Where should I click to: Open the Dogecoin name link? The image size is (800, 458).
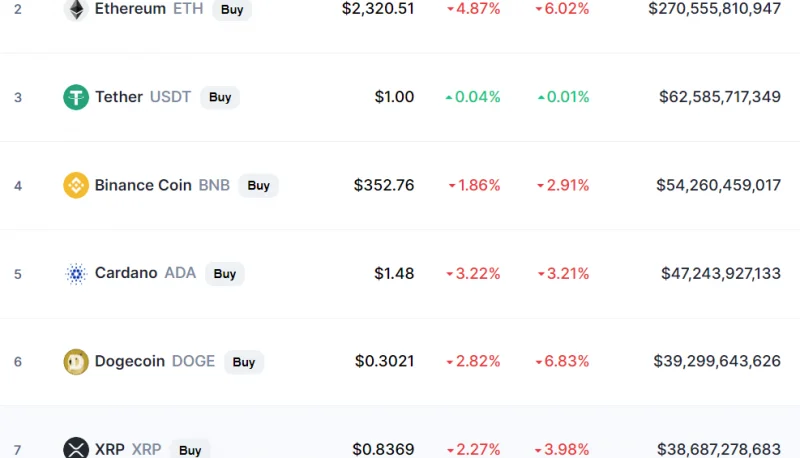pyautogui.click(x=130, y=361)
